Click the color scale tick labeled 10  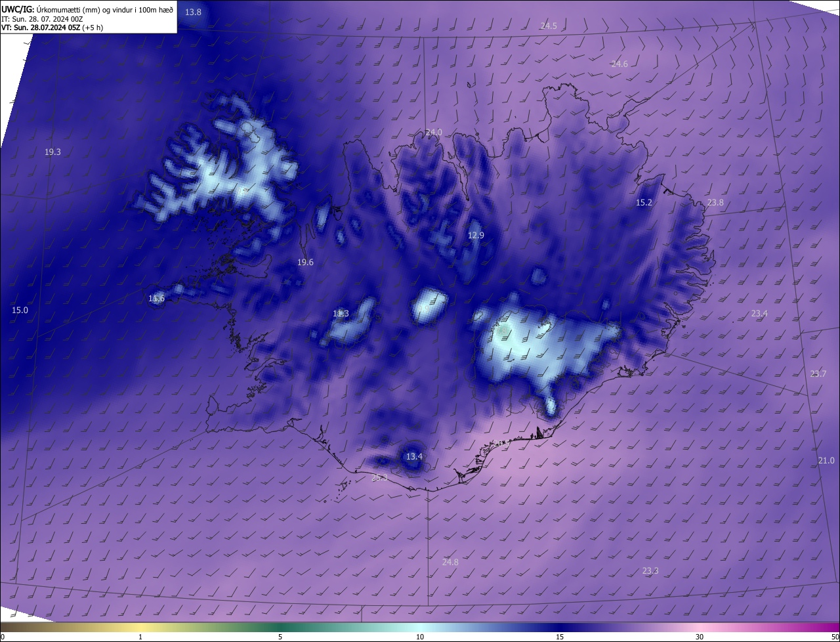point(420,637)
